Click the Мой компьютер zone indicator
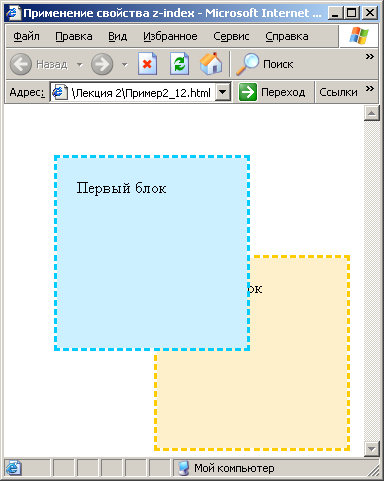384x481 pixels. coord(225,468)
